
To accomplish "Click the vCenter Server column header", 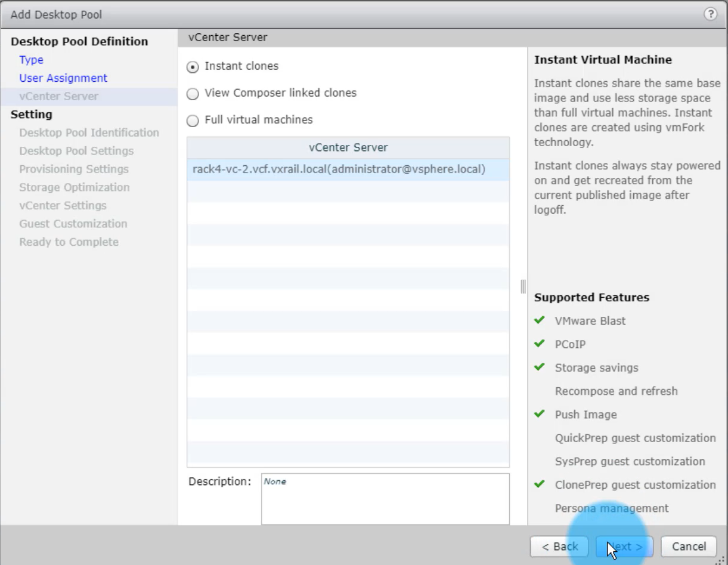I will click(348, 147).
